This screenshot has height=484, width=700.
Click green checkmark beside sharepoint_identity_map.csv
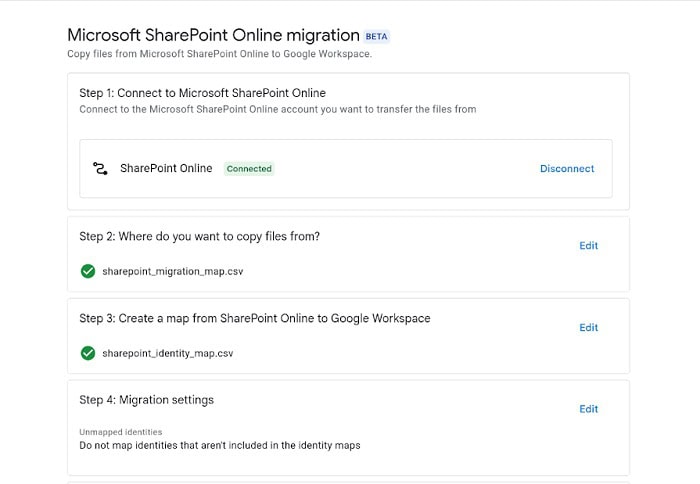[88, 353]
